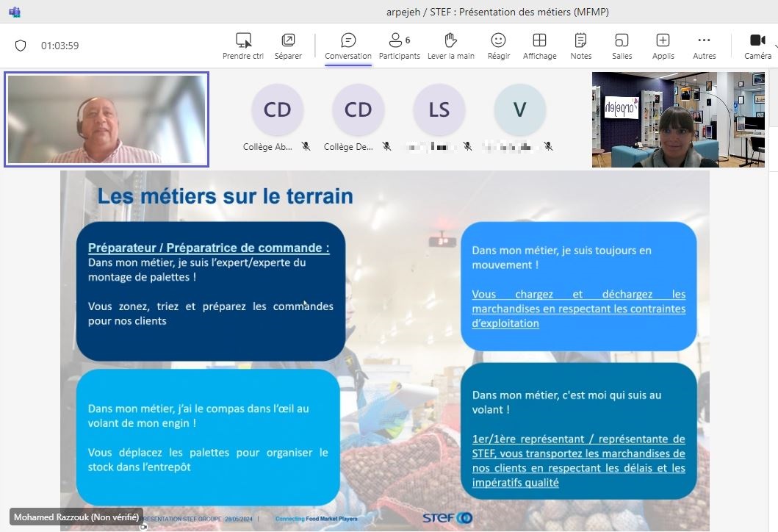Expand the Autres more options menu
Viewport: 778px width, 532px height.
704,40
